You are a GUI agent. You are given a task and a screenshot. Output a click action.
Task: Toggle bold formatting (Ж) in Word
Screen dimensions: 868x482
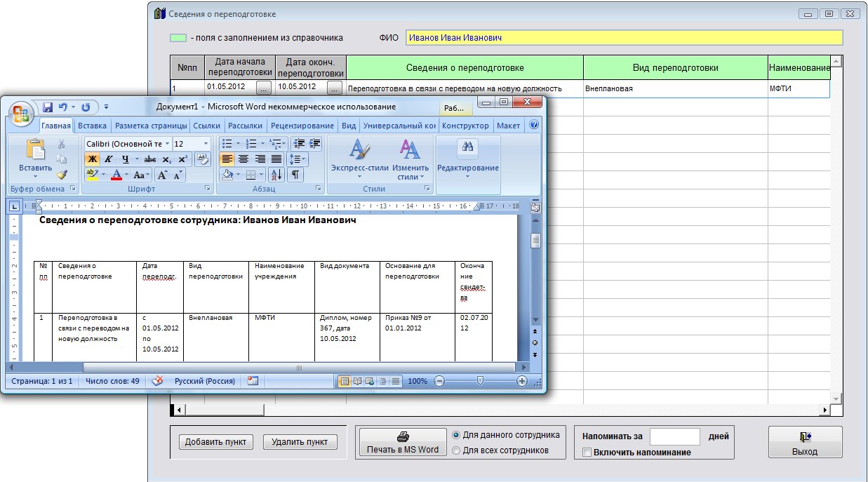(92, 159)
